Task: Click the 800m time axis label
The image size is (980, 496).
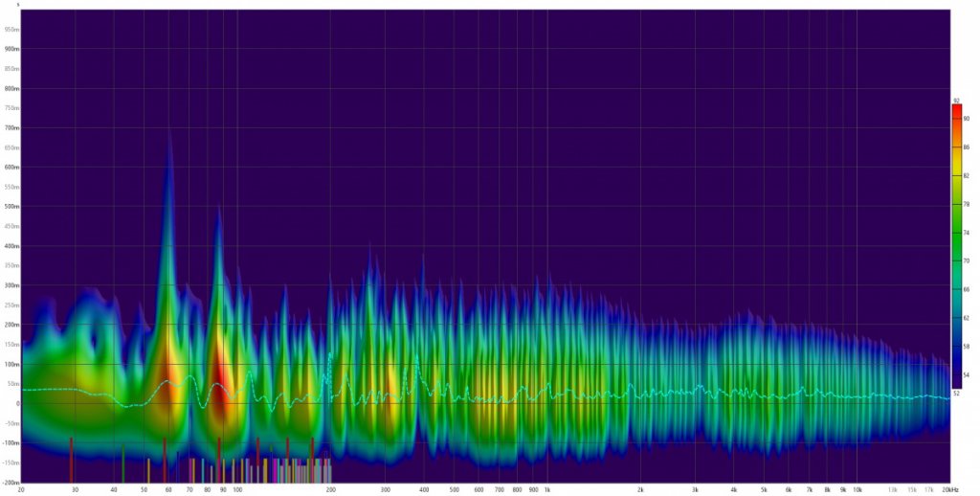Action: (x=11, y=89)
